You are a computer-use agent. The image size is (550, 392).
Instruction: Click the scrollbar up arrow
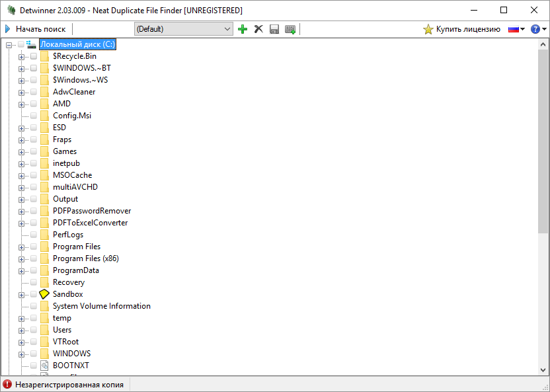[543, 44]
